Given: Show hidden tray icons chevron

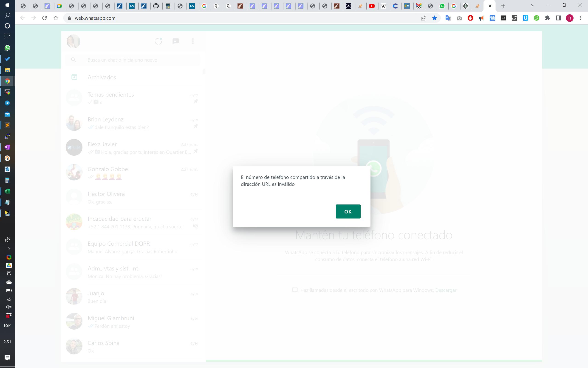Looking at the screenshot, I should (x=9, y=249).
